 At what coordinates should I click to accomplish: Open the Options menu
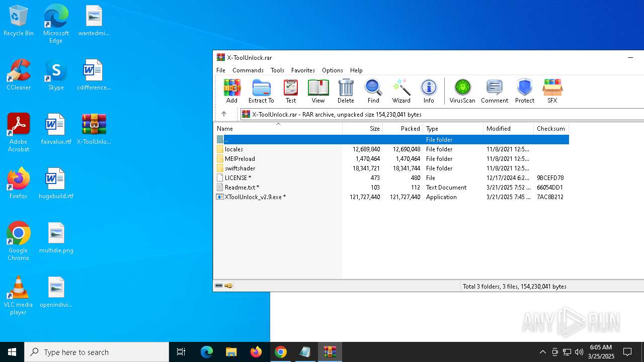tap(333, 70)
